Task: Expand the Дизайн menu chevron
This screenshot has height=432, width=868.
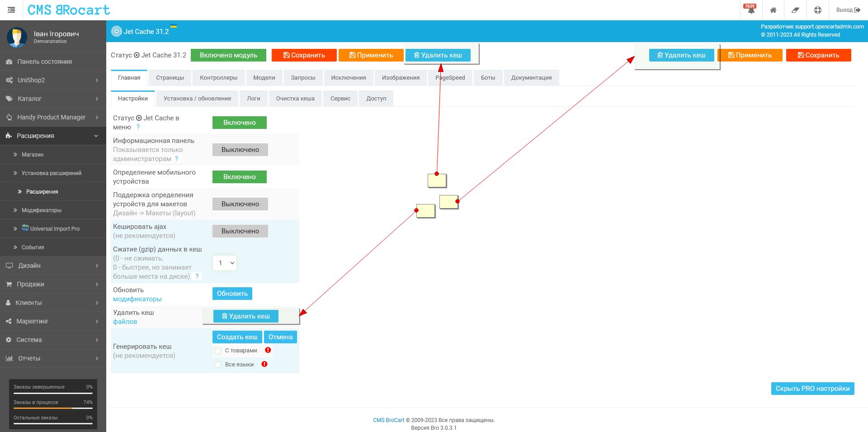Action: (97, 266)
